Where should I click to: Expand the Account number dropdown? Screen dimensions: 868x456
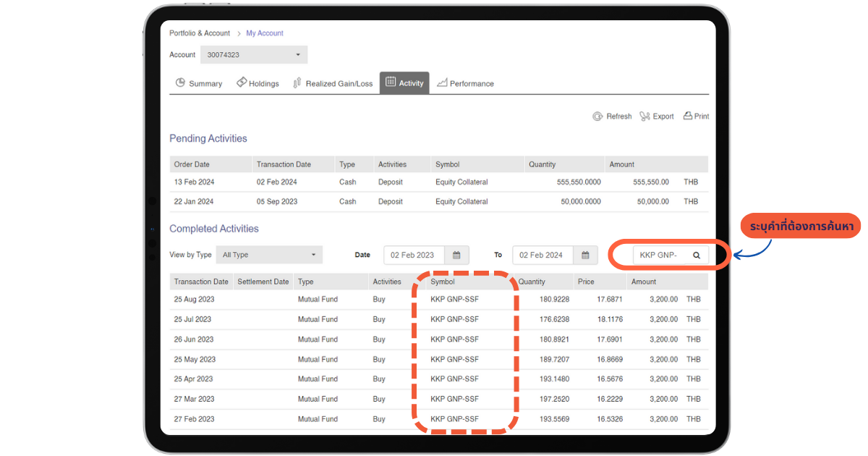(253, 55)
